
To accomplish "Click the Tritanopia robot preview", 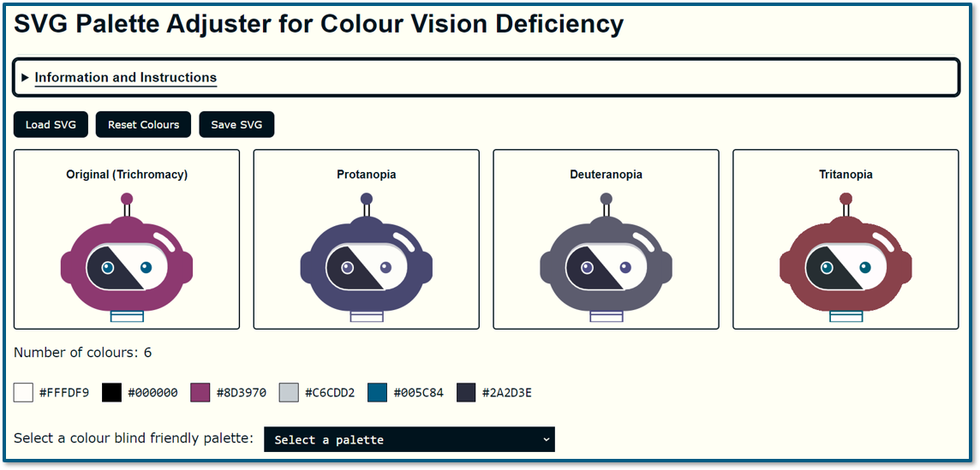I will (846, 258).
